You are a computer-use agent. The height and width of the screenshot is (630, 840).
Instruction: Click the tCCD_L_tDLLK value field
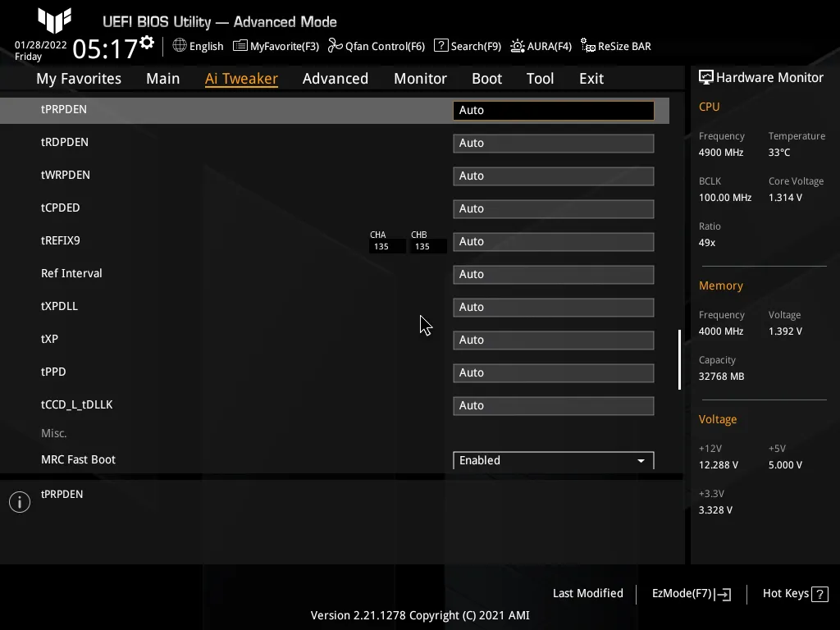coord(554,405)
